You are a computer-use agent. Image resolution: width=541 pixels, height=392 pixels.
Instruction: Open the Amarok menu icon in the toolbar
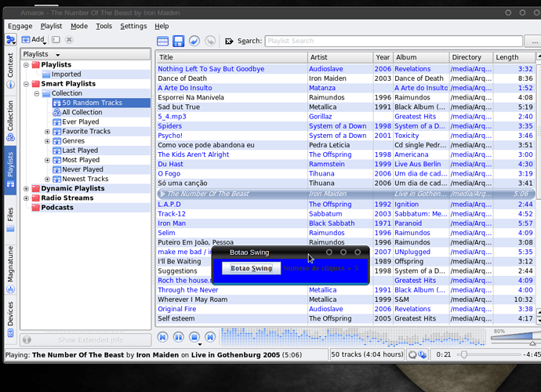(11, 40)
